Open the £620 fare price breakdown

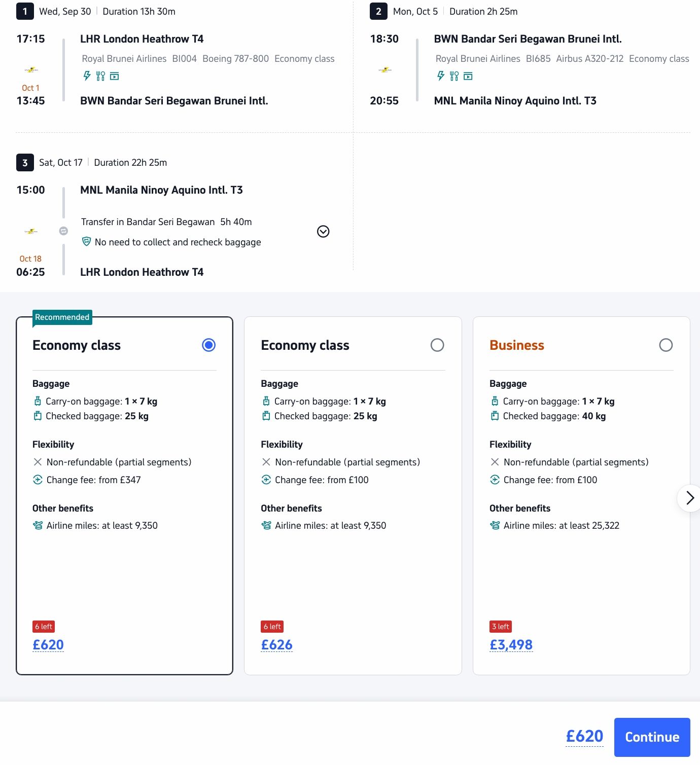pos(48,645)
